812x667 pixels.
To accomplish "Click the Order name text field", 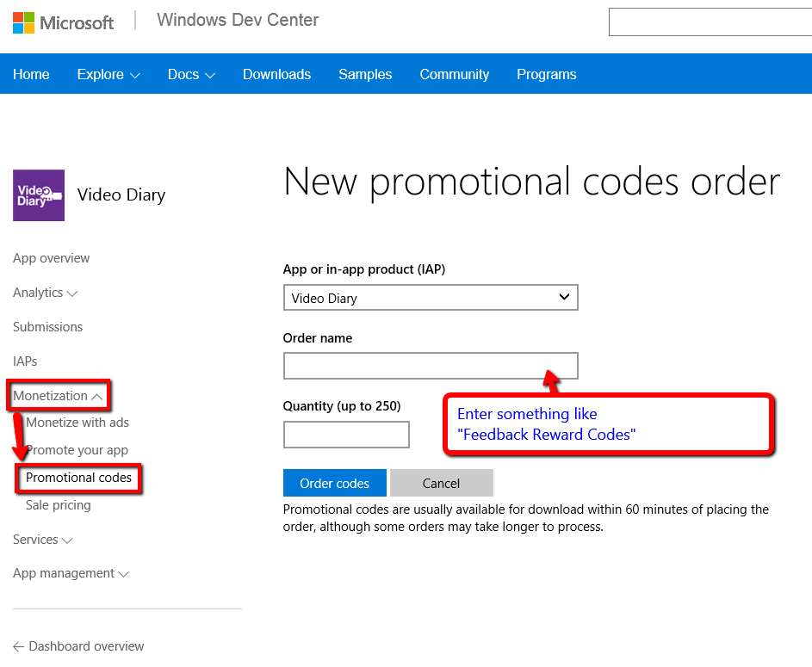I will tap(430, 366).
